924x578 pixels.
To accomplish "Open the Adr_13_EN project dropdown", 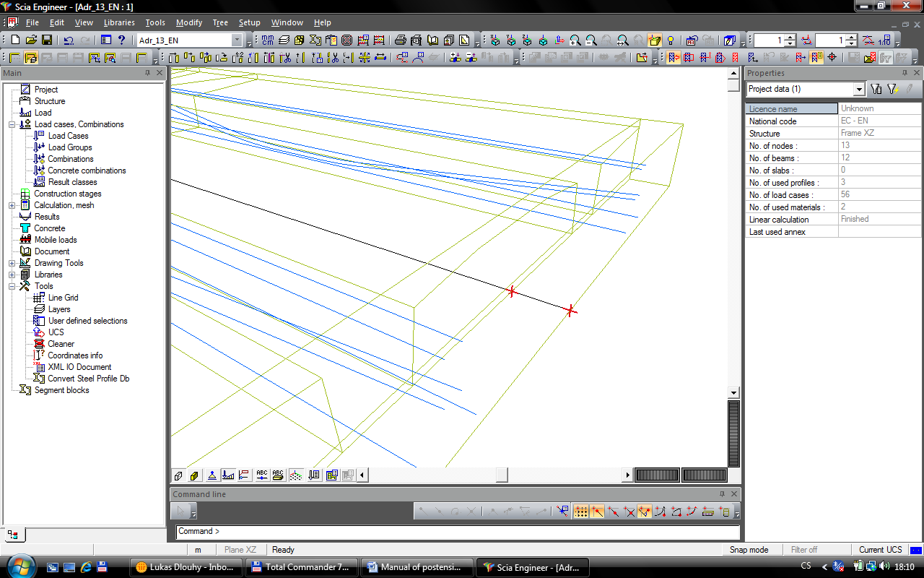I will click(237, 40).
